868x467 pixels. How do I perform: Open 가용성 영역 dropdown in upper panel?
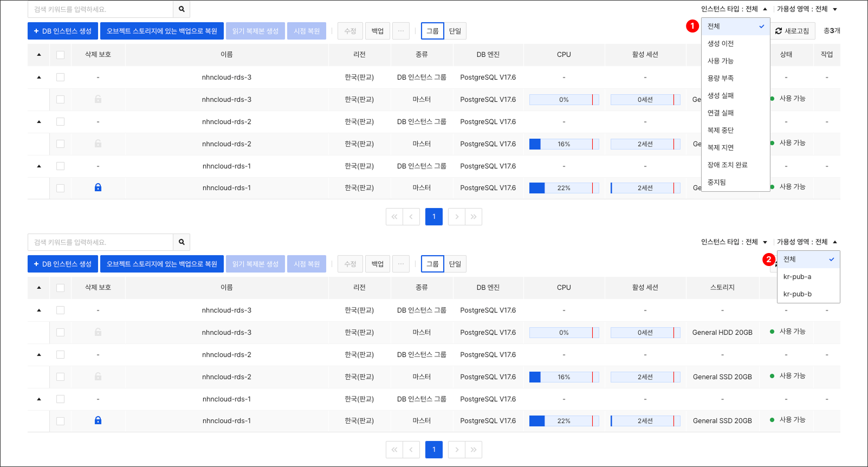coord(807,9)
